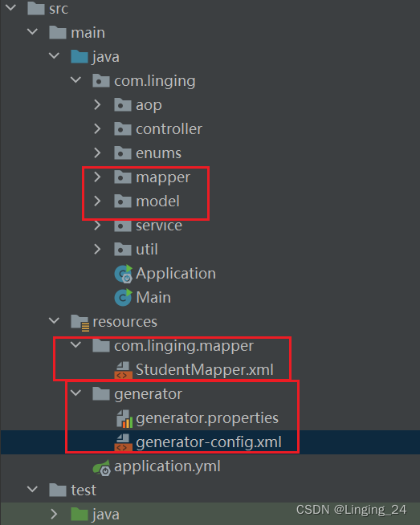Collapse the blue java source folder chevron under main

(x=55, y=56)
